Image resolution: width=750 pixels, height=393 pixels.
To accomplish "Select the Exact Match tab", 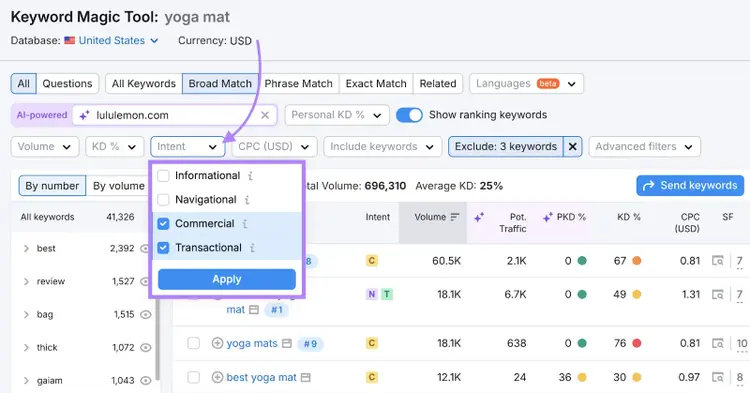I will pos(376,84).
